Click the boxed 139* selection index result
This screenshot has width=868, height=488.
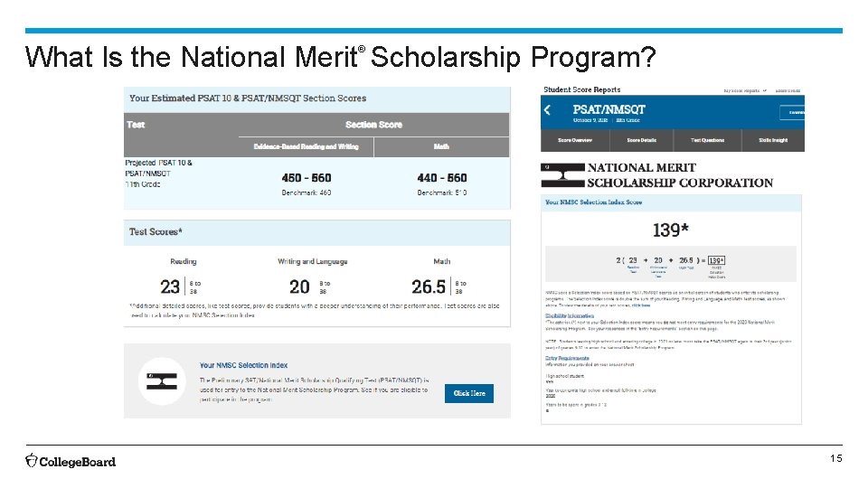[716, 260]
